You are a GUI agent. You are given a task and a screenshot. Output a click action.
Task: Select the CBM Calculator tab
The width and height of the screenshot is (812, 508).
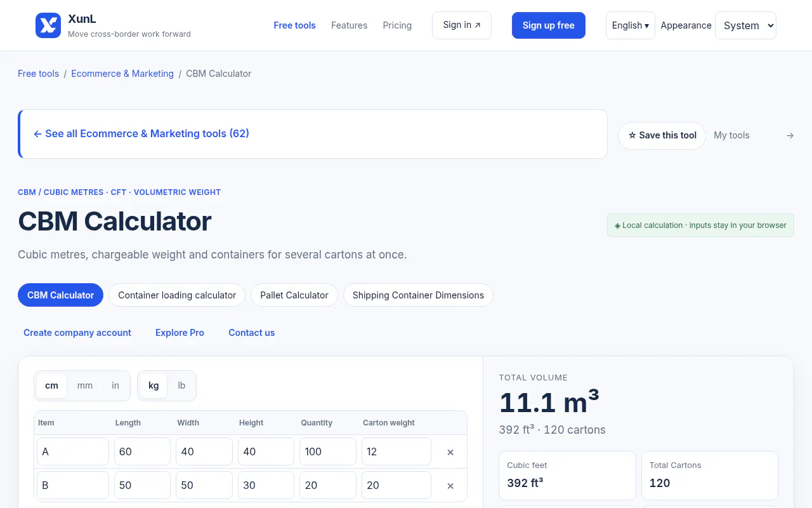[x=60, y=295]
